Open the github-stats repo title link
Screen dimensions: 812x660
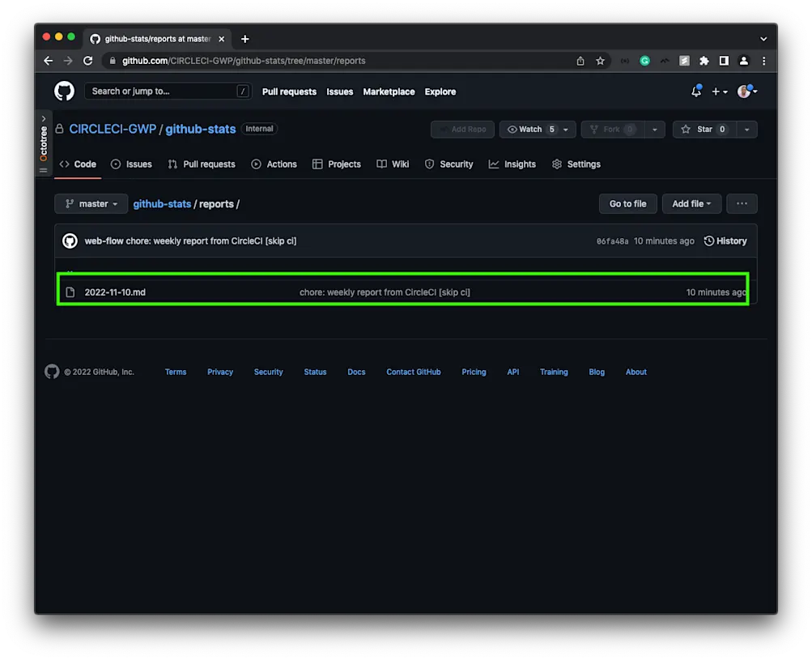tap(201, 129)
